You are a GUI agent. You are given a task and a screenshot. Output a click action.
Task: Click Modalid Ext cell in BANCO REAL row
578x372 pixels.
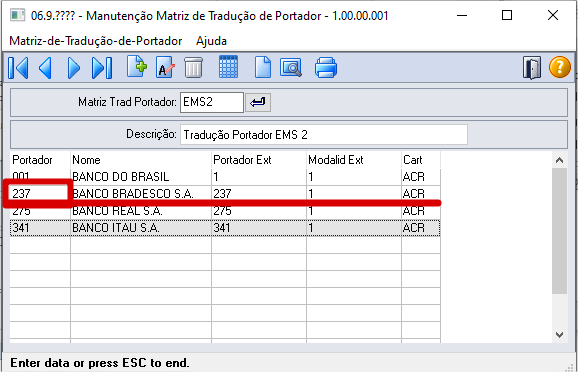(x=354, y=211)
